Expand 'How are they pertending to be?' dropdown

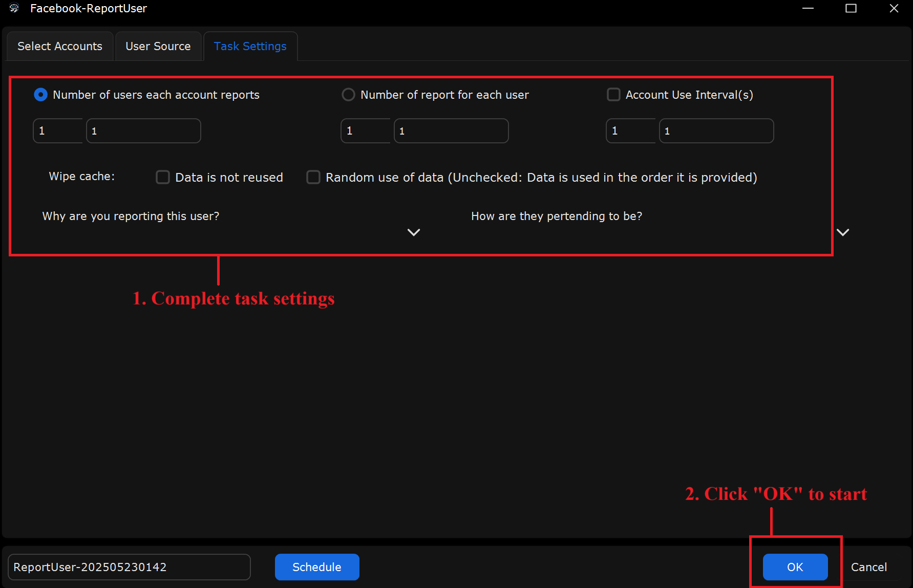(843, 232)
